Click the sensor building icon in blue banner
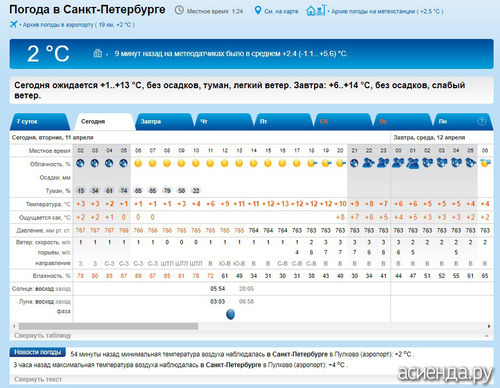The image size is (500, 388). [97, 53]
